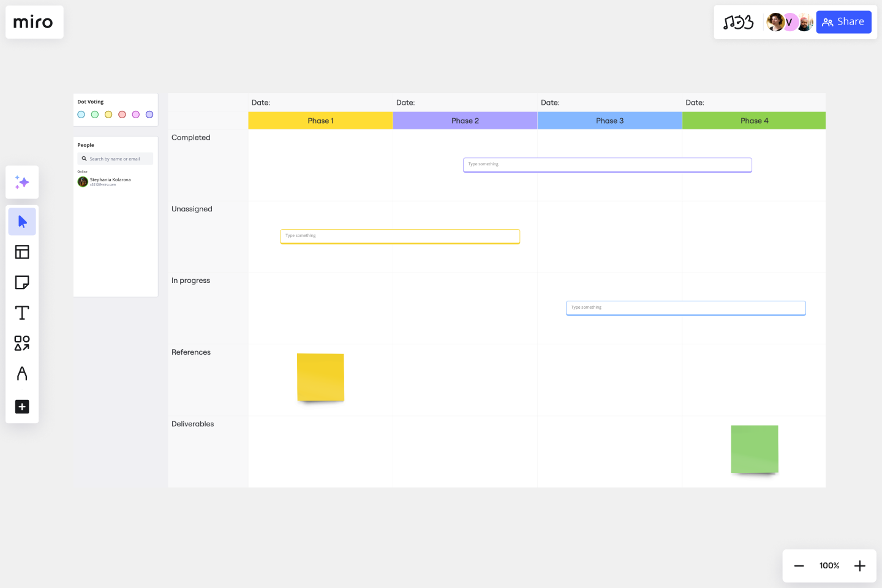The height and width of the screenshot is (588, 882).
Task: Pick the yellow Dot Voting swatch
Action: coord(108,114)
